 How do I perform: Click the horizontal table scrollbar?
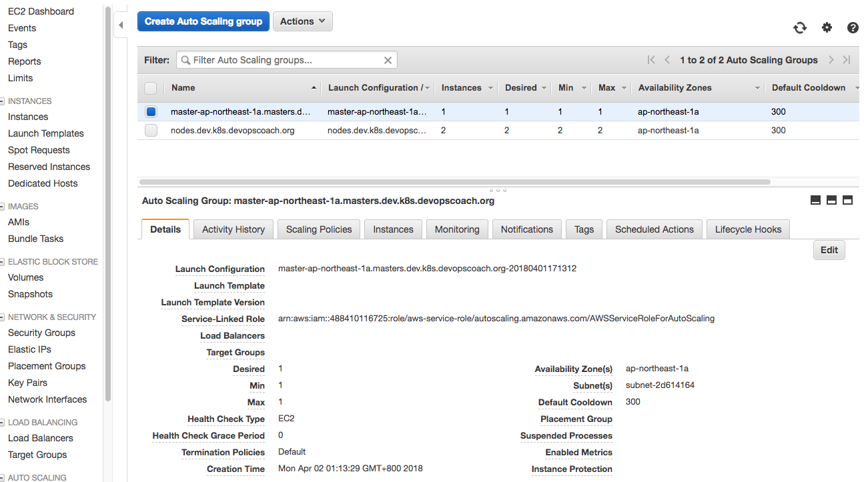click(454, 181)
